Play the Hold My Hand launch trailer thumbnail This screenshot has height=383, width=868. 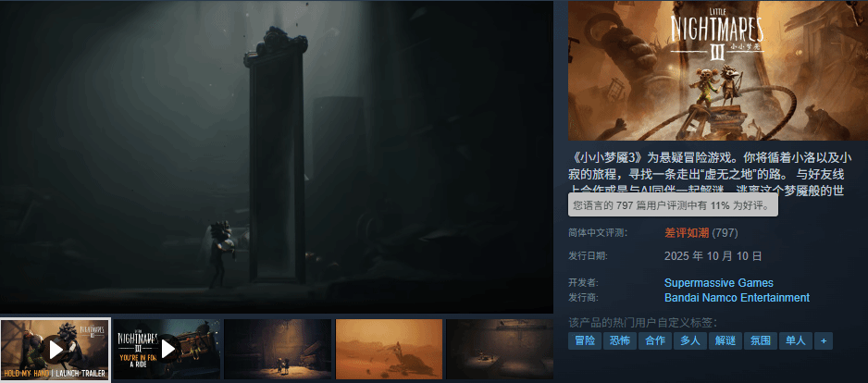(x=56, y=349)
